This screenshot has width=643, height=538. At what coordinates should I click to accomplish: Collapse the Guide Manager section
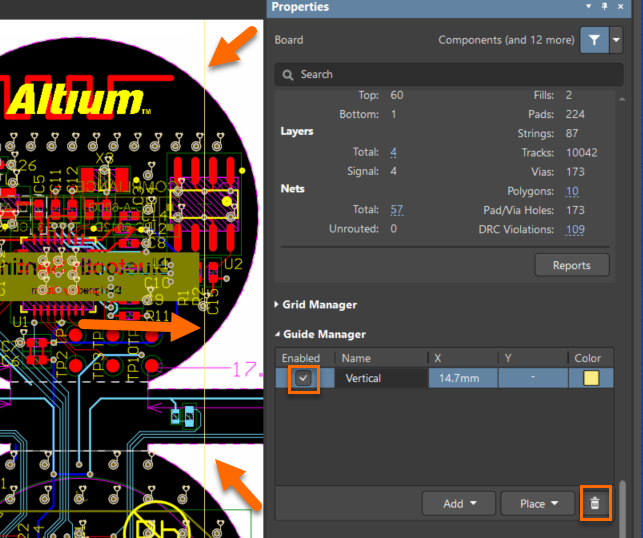tap(324, 335)
